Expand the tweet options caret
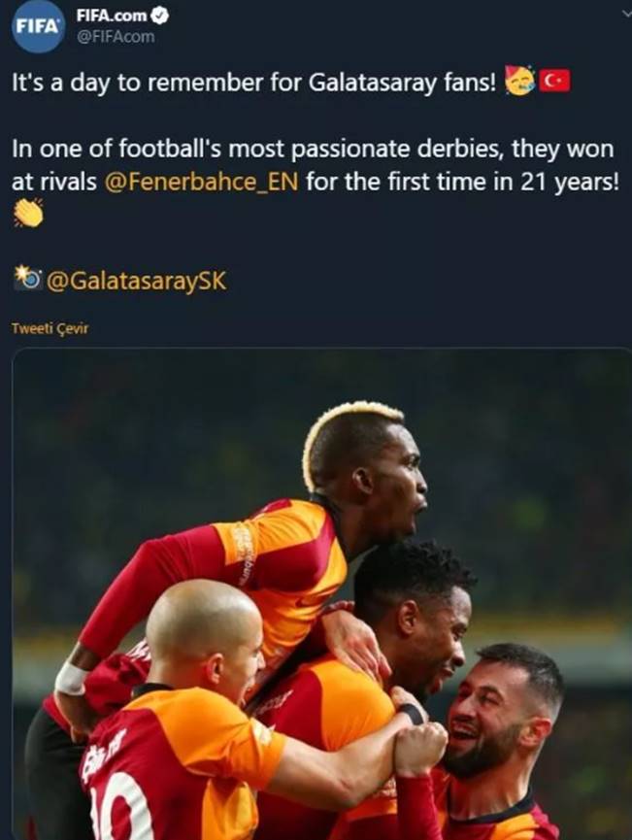 626,15
